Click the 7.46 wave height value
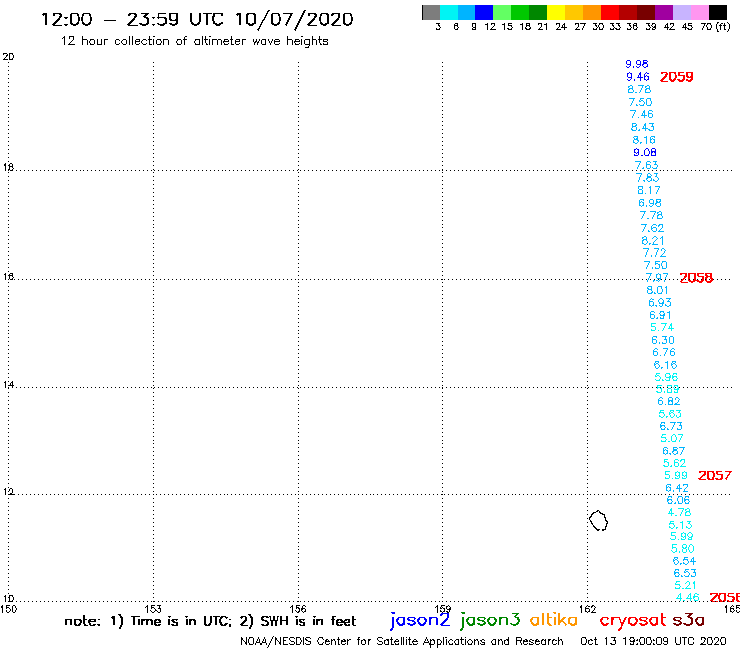Screen dimensions: 740x650 (641, 114)
